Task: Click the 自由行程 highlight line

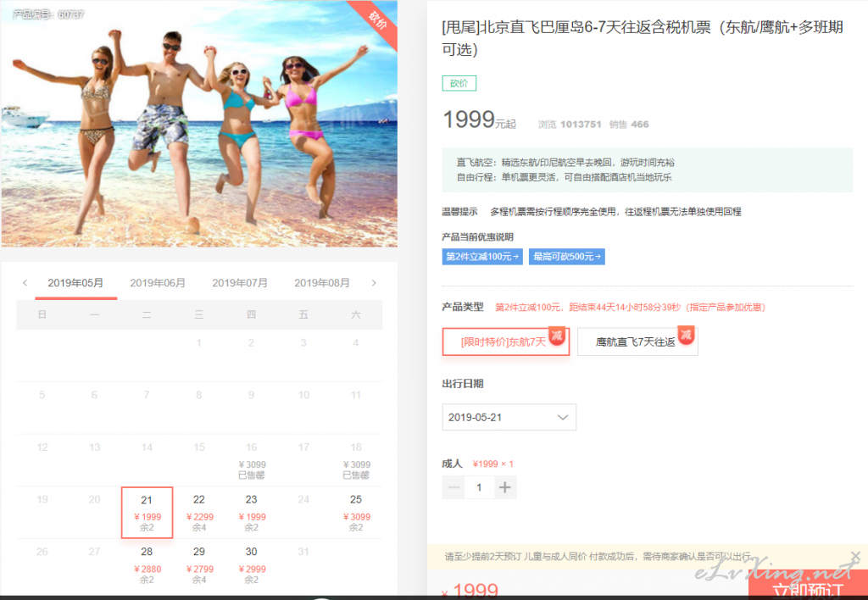Action: pos(564,177)
